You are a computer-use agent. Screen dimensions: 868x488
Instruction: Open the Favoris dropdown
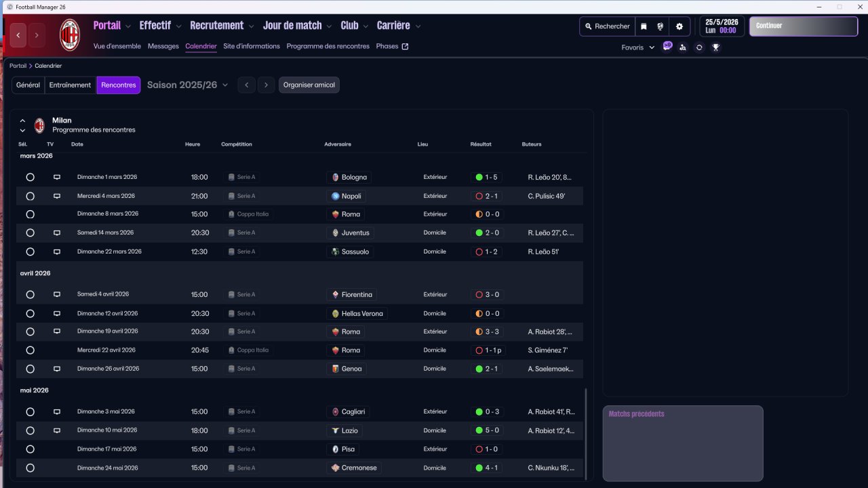[x=638, y=47]
